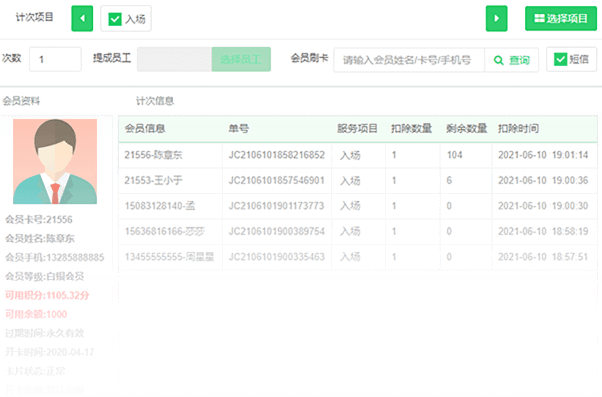Click deduction time 2021-06-10 19:00:30
Viewport: 602px width, 397px height.
click(x=543, y=206)
